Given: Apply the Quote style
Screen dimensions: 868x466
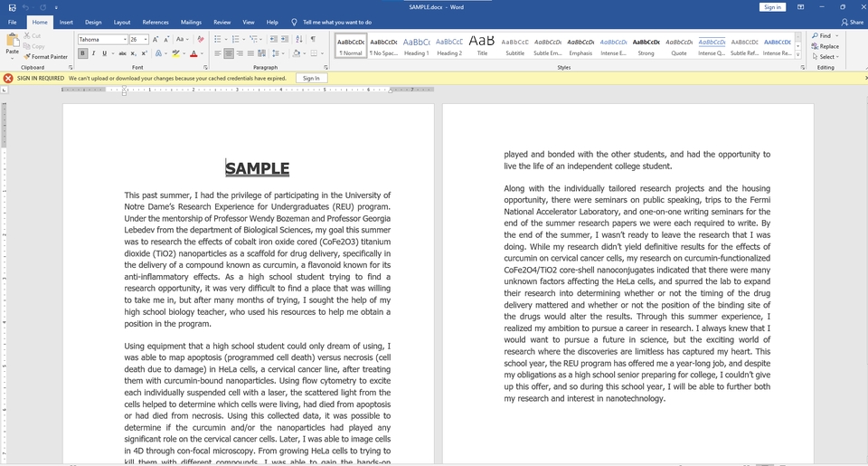Looking at the screenshot, I should coord(679,46).
